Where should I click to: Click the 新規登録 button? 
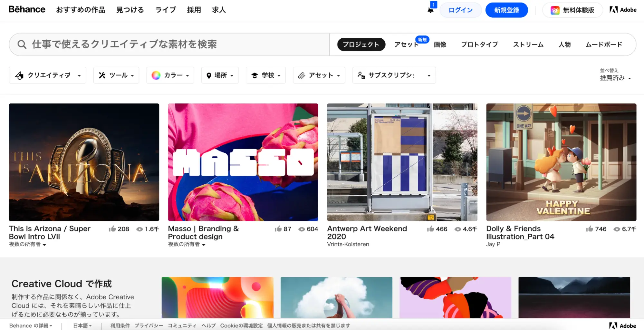(x=507, y=10)
